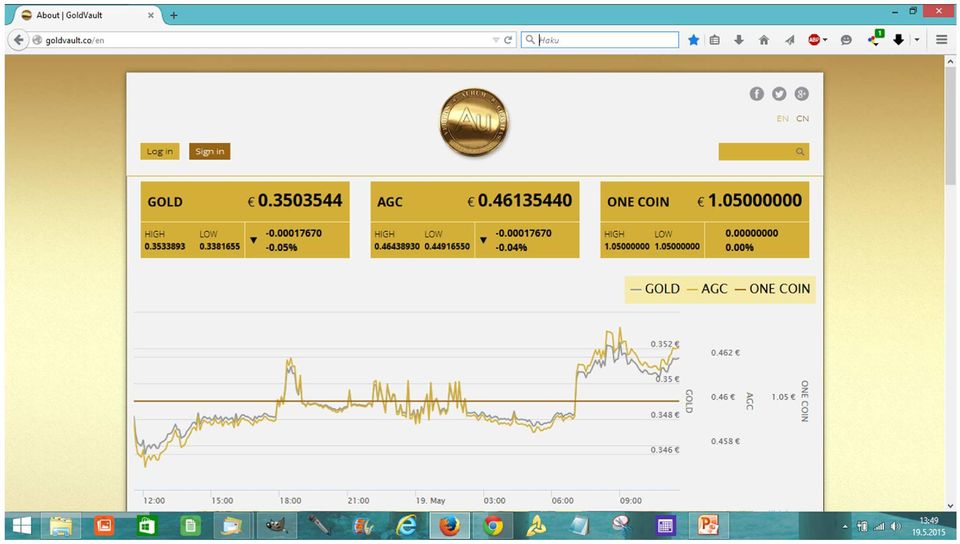Image resolution: width=960 pixels, height=544 pixels.
Task: Click the ONE COIN price € 1.05000000
Action: [x=749, y=201]
